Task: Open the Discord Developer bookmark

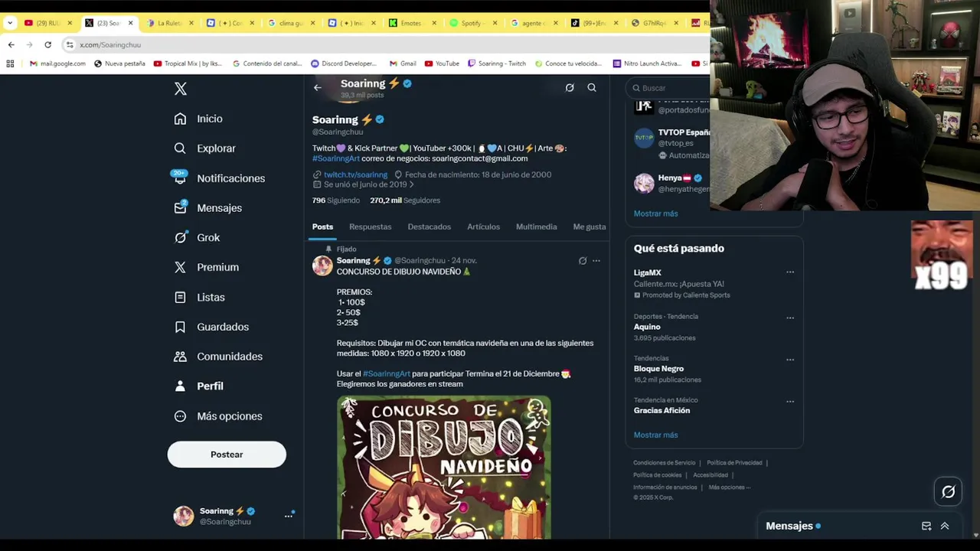Action: click(x=344, y=64)
